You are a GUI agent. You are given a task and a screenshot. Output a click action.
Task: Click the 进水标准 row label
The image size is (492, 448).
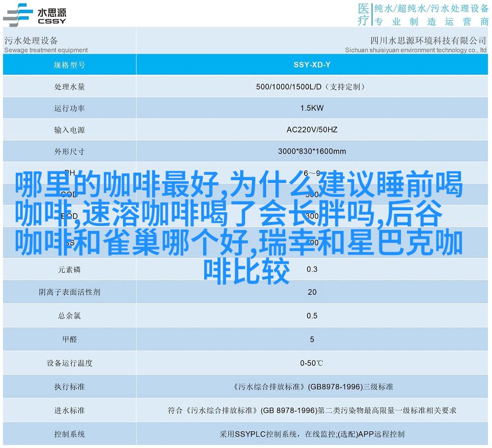click(x=69, y=411)
